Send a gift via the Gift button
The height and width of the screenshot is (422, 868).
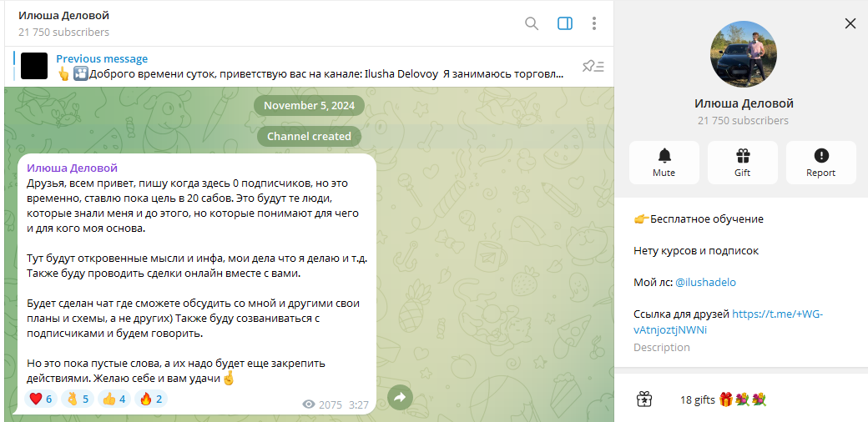pyautogui.click(x=742, y=163)
